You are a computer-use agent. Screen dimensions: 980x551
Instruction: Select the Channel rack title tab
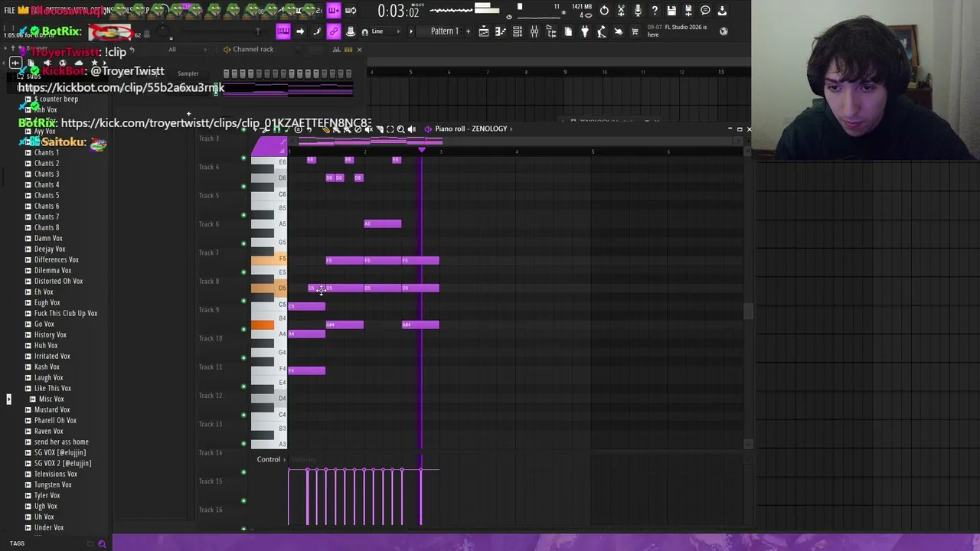(253, 49)
